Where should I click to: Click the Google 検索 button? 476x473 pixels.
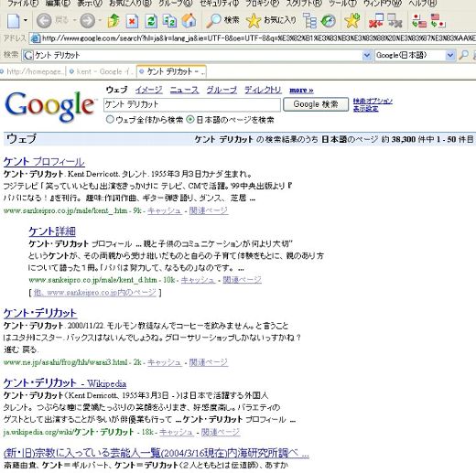(316, 104)
